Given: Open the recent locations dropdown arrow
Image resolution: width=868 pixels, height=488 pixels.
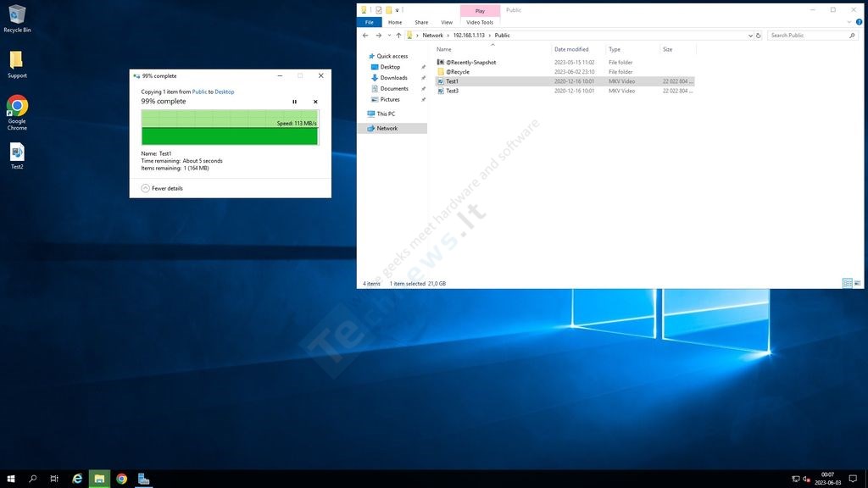Looking at the screenshot, I should click(x=389, y=36).
